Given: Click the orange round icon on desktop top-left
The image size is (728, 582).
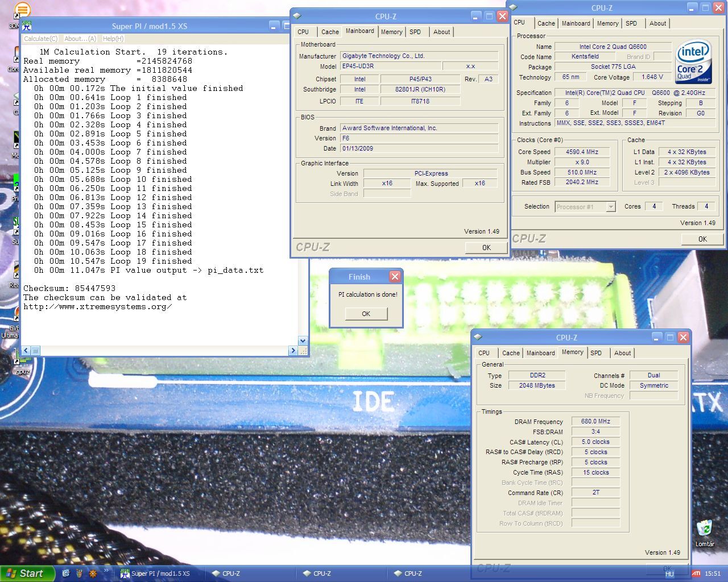Looking at the screenshot, I should point(22,10).
